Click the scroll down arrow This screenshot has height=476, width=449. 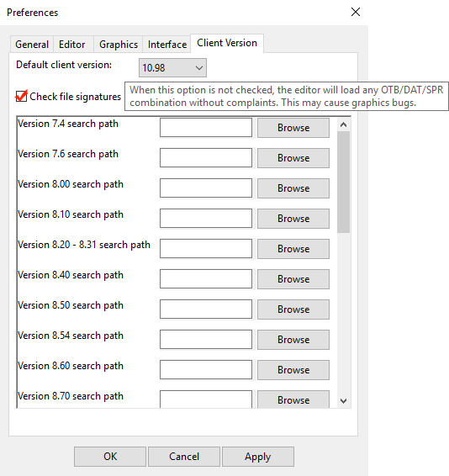point(343,401)
